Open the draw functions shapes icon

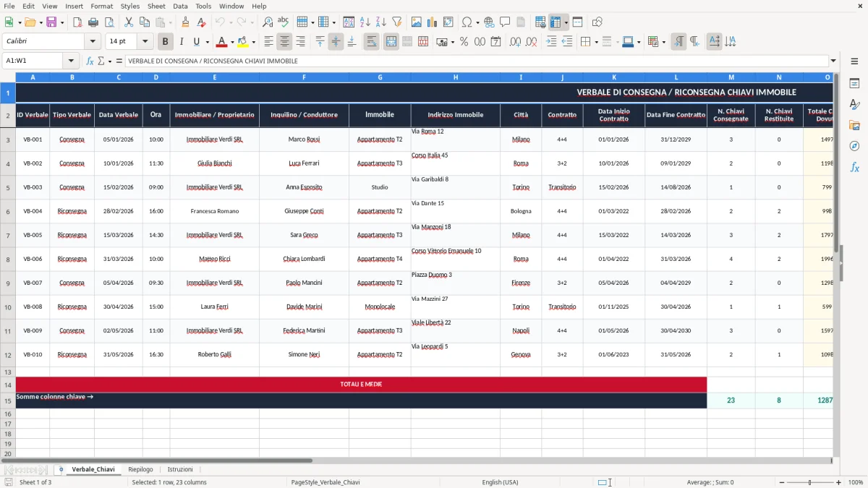click(x=597, y=22)
